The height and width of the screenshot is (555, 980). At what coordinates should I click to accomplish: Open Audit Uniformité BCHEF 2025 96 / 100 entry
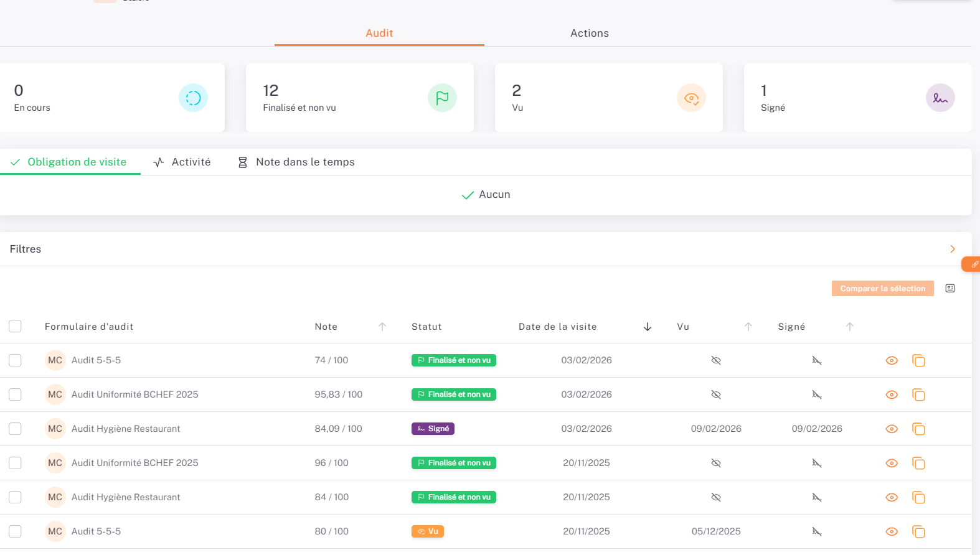(134, 463)
